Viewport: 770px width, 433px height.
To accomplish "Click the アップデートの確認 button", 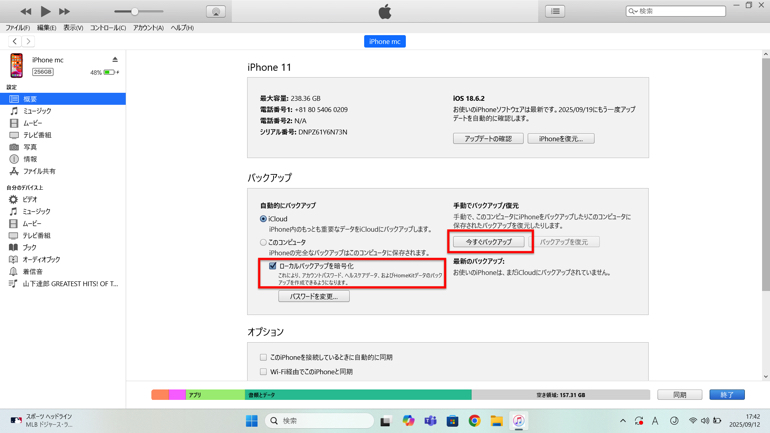I will point(488,139).
